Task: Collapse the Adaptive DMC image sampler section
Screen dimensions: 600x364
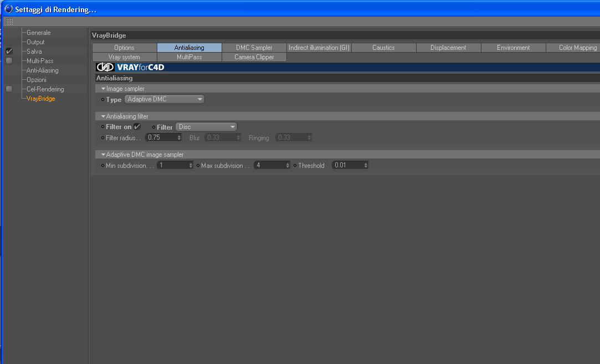Action: (103, 155)
